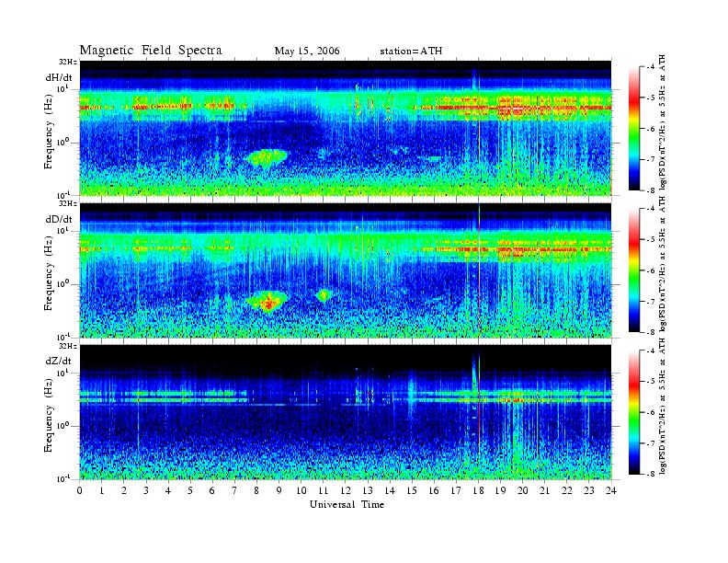Viewport: 728px width, 563px height.
Task: Click the small green blob near 11 UT in dD/dt
Action: [324, 295]
